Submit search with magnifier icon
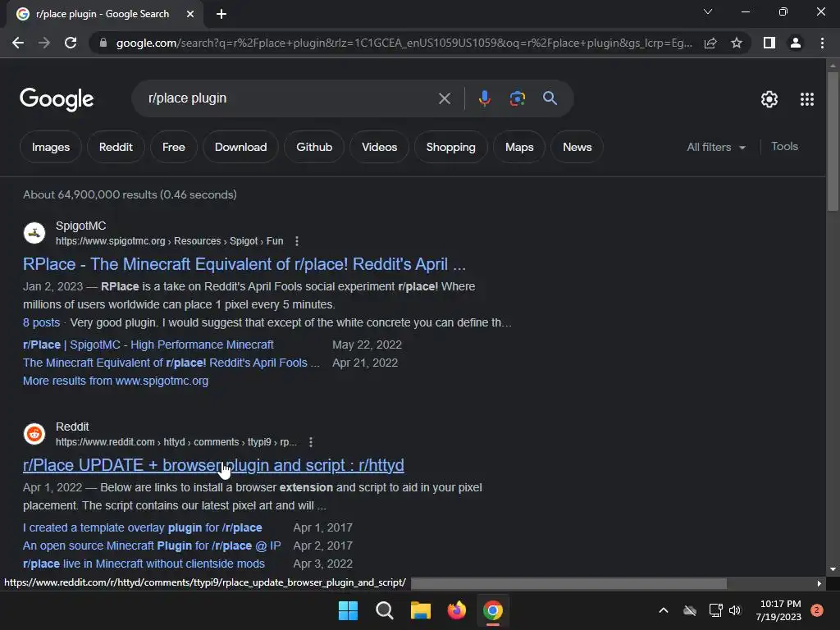The height and width of the screenshot is (630, 840). click(x=550, y=98)
